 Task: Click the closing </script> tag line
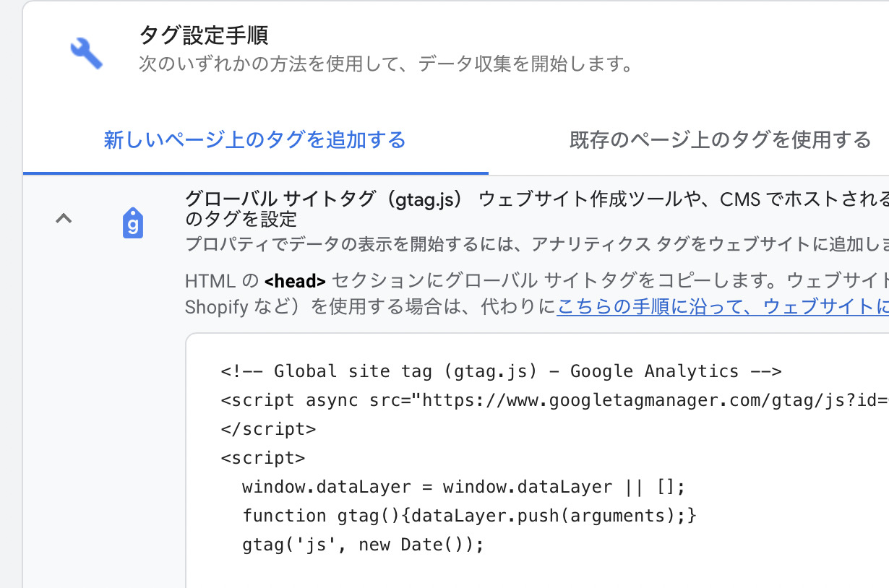(269, 429)
